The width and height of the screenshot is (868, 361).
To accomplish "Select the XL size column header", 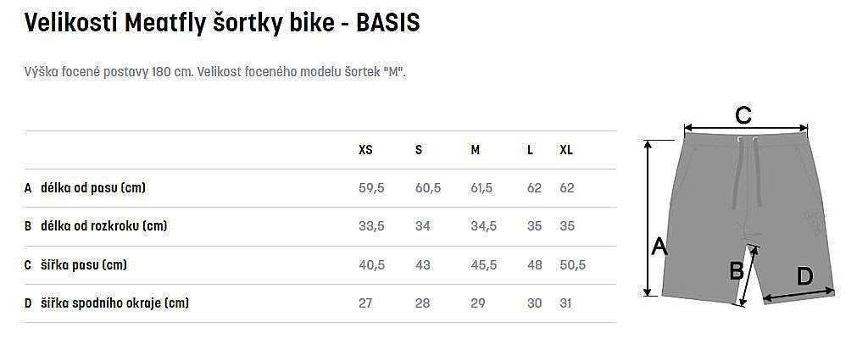I will 566,150.
